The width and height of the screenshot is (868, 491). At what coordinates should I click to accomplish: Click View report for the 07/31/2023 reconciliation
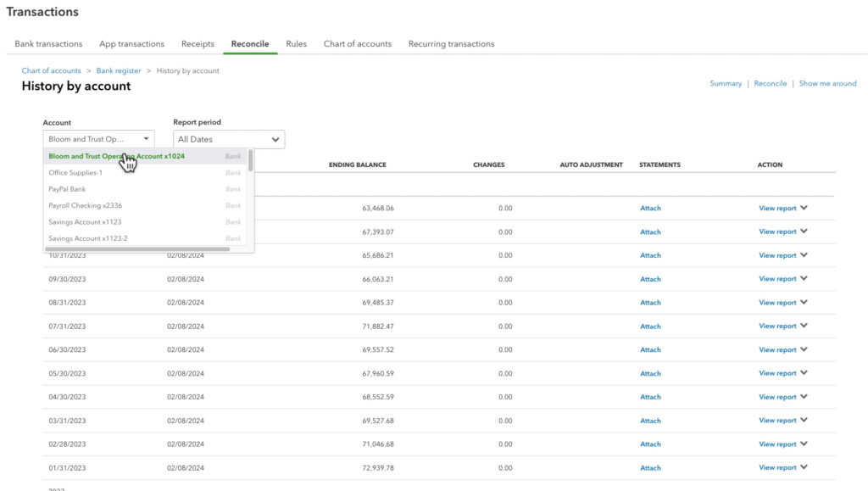click(776, 326)
